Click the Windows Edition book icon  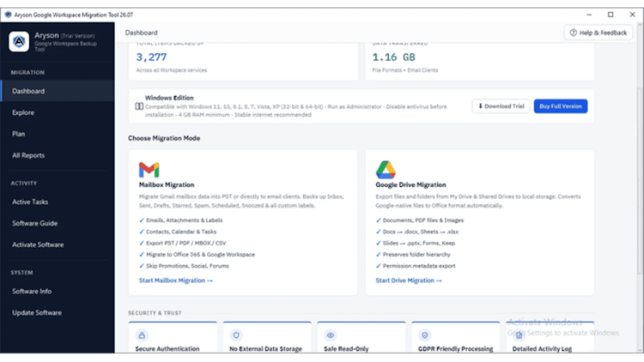pos(139,106)
